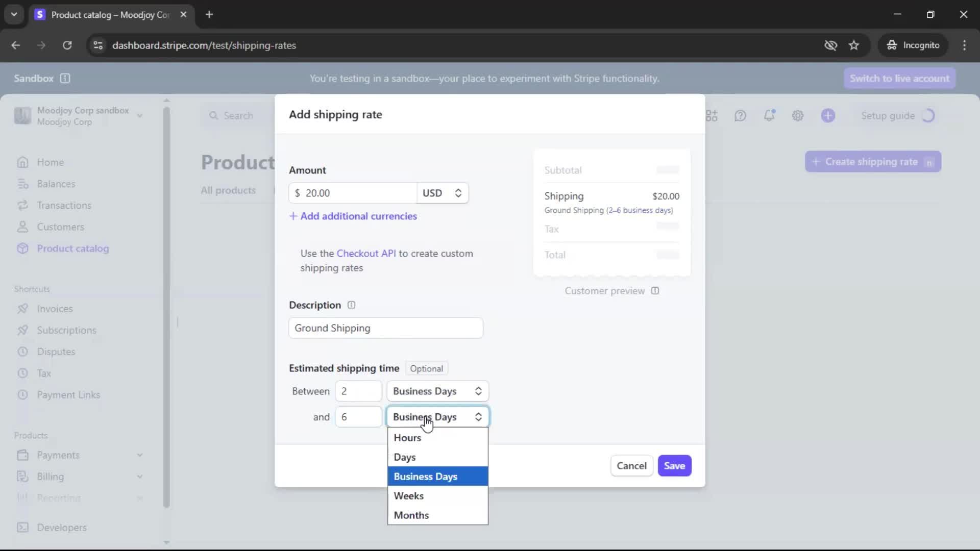Click the Checkout API link
The height and width of the screenshot is (551, 980).
click(366, 254)
